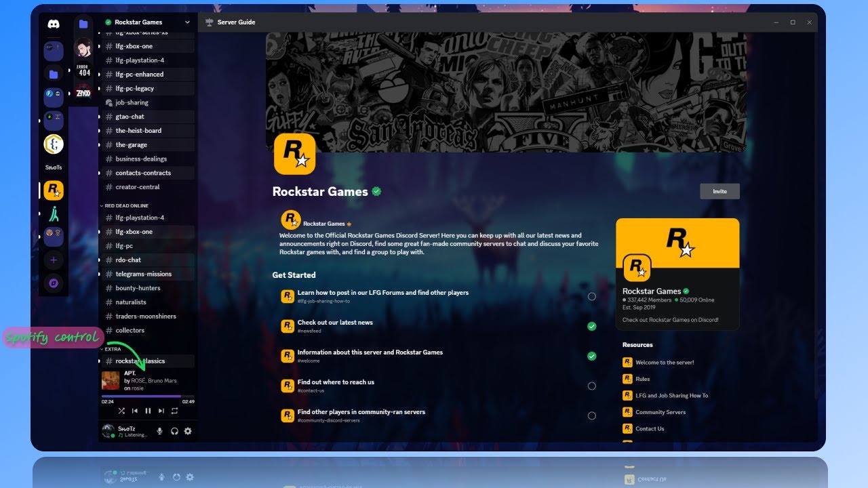Open naturalists channel

click(148, 302)
